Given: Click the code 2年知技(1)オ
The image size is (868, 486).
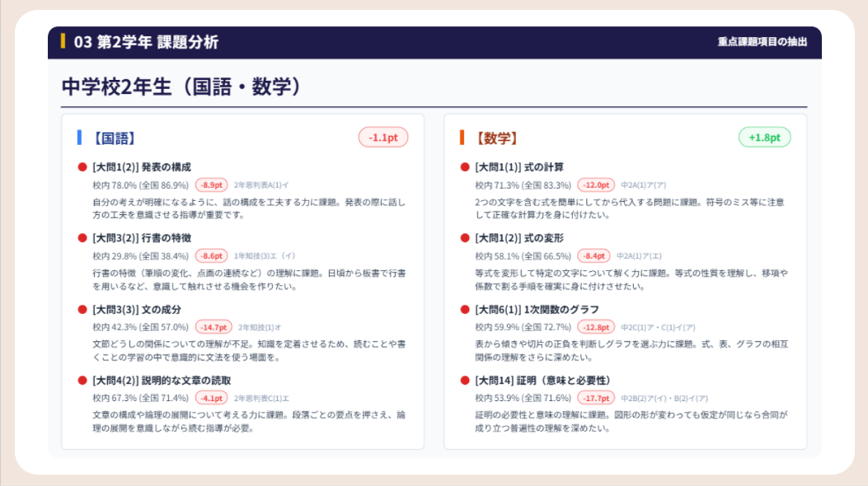Looking at the screenshot, I should [x=260, y=327].
